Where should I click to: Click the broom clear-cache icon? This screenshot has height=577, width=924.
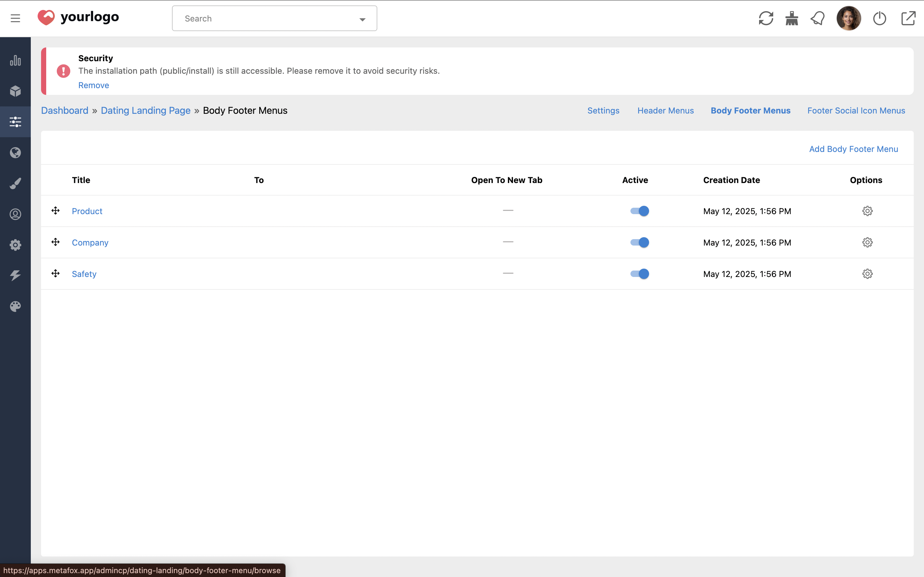[791, 18]
